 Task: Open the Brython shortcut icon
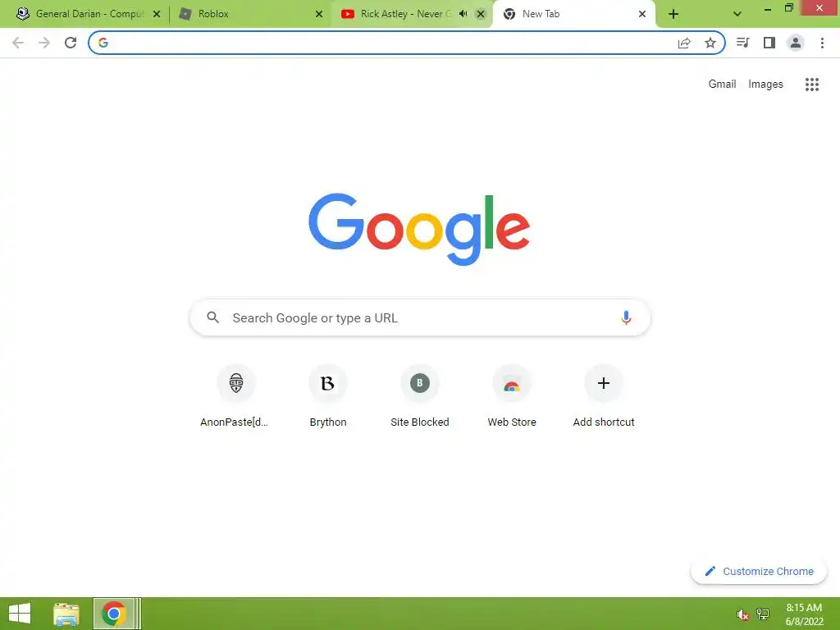(328, 383)
